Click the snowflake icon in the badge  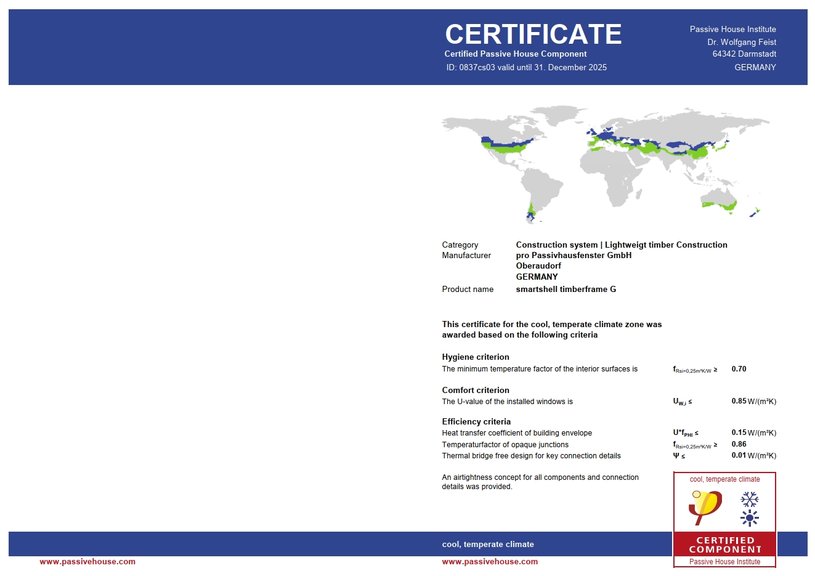pyautogui.click(x=748, y=498)
